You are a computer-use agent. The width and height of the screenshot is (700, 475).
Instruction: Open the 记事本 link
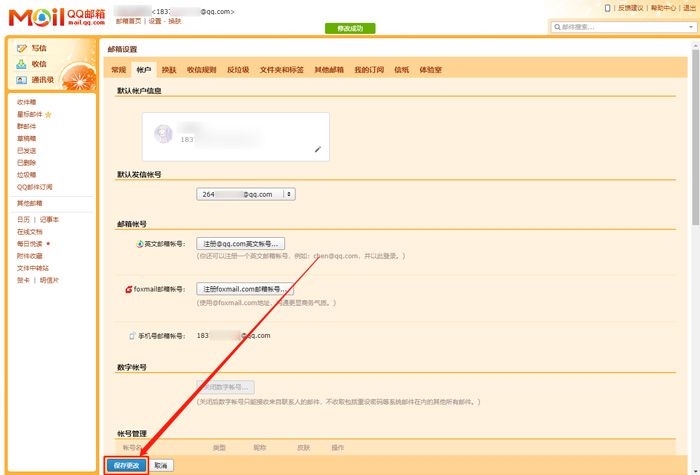click(x=49, y=220)
